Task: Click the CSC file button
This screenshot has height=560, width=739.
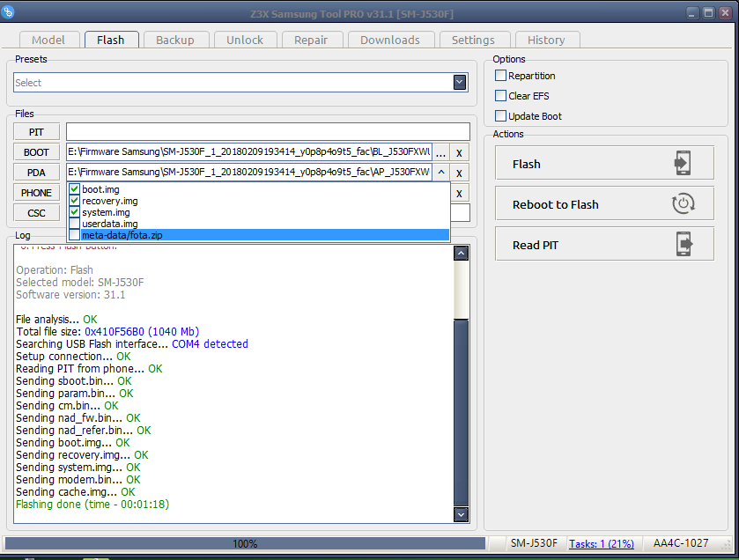Action: (x=36, y=213)
